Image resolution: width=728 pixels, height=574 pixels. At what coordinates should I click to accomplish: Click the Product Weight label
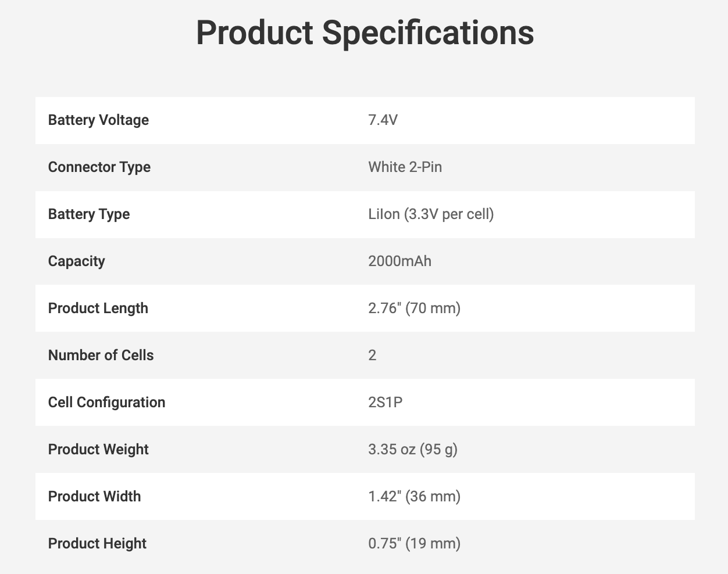pos(98,450)
